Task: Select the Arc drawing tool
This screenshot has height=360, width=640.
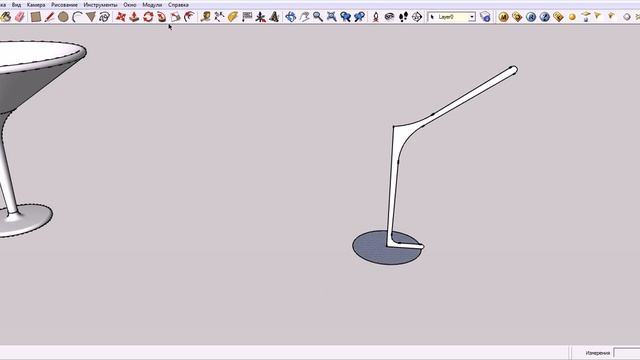Action: pyautogui.click(x=77, y=17)
